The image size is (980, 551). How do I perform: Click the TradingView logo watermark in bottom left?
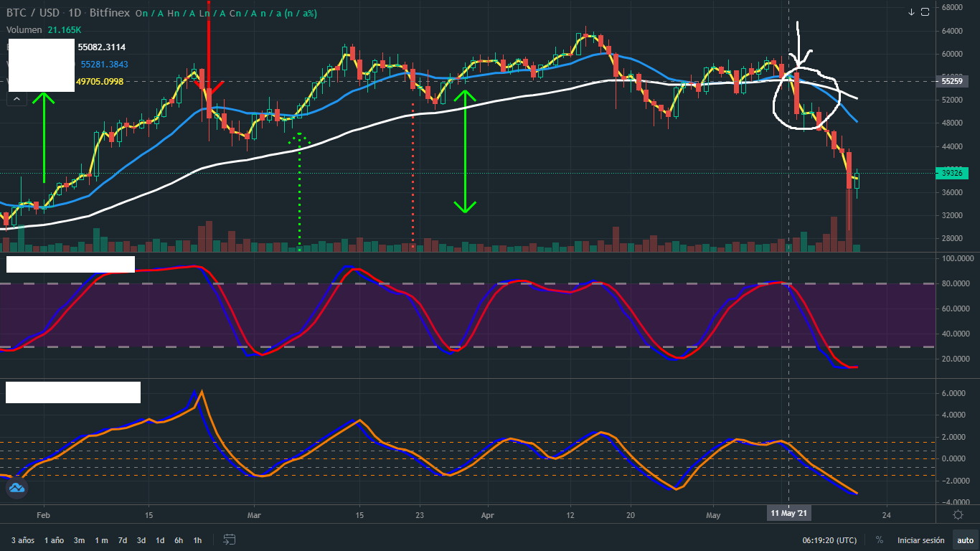pos(16,489)
